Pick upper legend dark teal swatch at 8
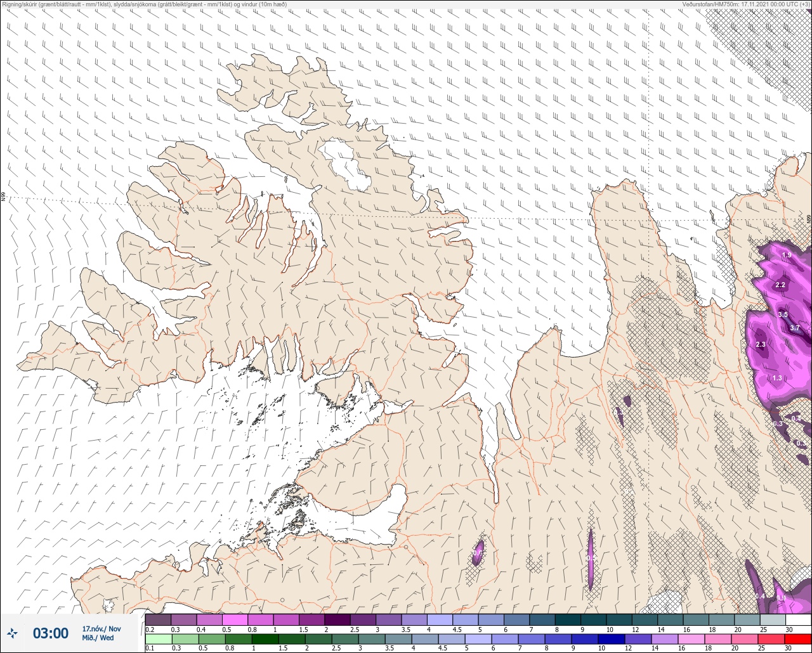 click(568, 619)
